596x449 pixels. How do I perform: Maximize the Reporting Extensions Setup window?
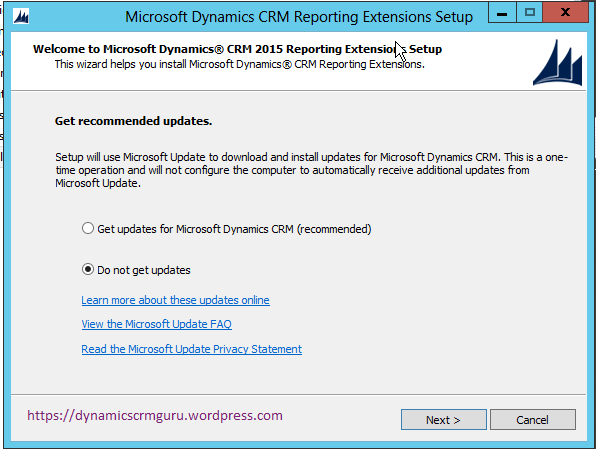pyautogui.click(x=529, y=13)
